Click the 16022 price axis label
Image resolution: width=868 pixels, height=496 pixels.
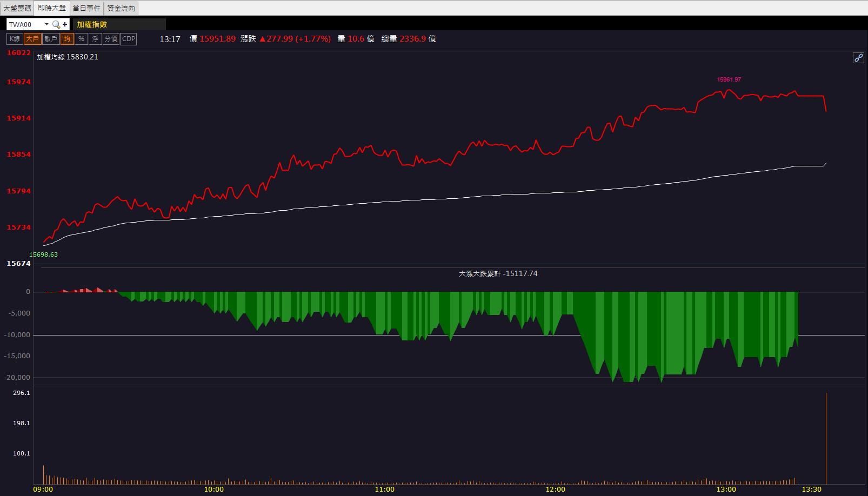coord(19,52)
